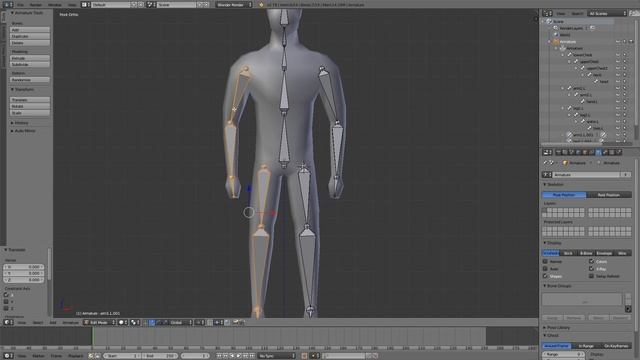
Task: Open the File menu
Action: [20, 4]
